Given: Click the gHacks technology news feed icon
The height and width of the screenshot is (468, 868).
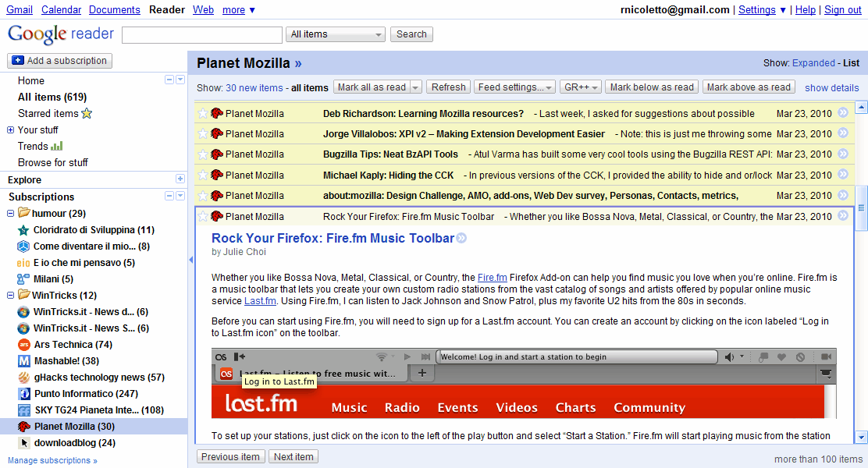Looking at the screenshot, I should (23, 378).
